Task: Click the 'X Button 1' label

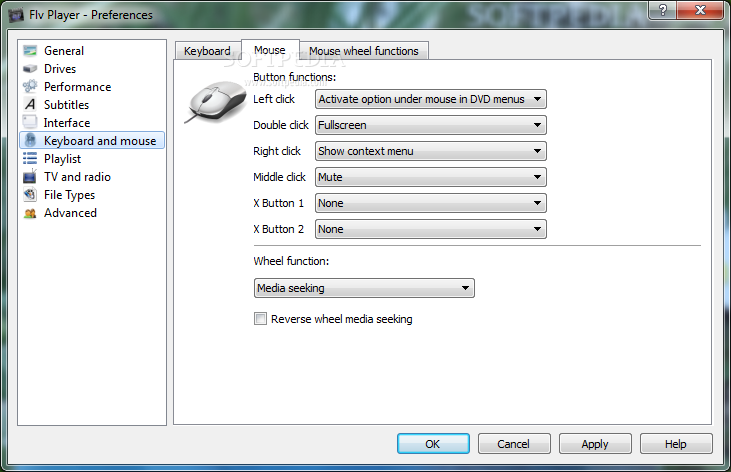Action: pyautogui.click(x=278, y=203)
